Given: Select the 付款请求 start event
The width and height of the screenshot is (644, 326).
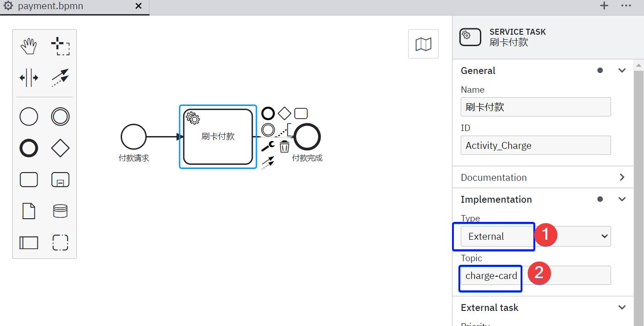Looking at the screenshot, I should (x=133, y=137).
